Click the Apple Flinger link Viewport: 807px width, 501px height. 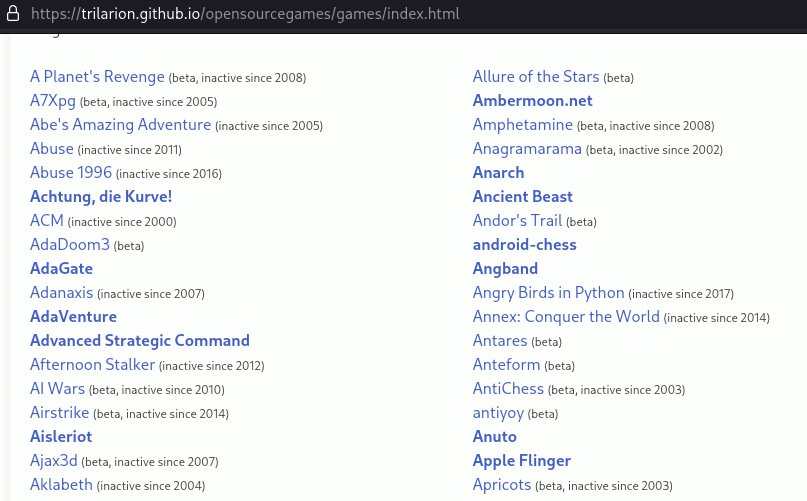[521, 461]
